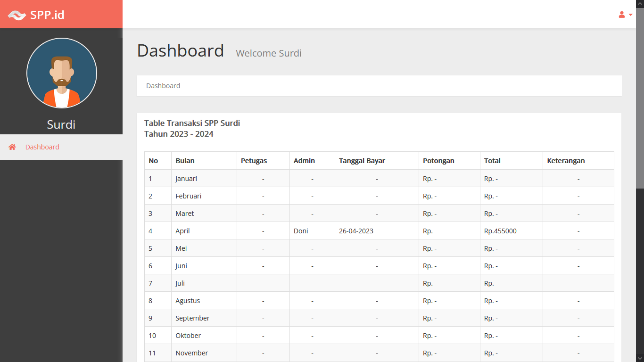Click the Keterangan column header
This screenshot has width=644, height=362.
(x=566, y=161)
